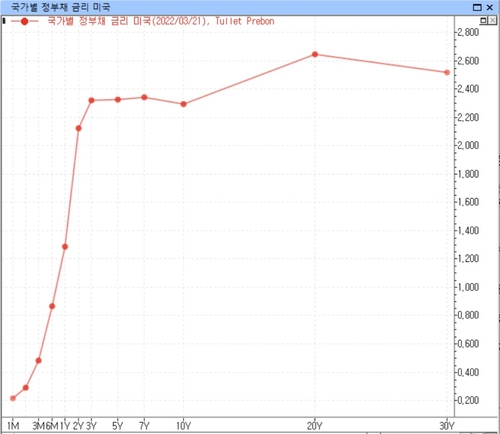
Task: Close the legend panel with its X icon
Action: click(492, 21)
